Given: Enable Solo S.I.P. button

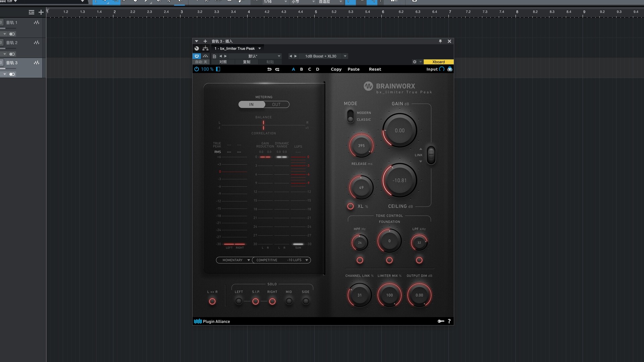Looking at the screenshot, I should (x=256, y=301).
